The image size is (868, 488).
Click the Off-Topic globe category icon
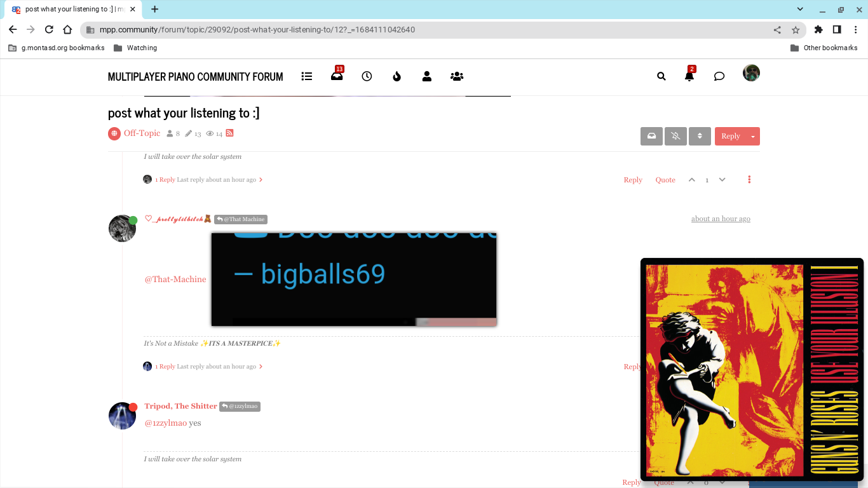[x=114, y=133]
